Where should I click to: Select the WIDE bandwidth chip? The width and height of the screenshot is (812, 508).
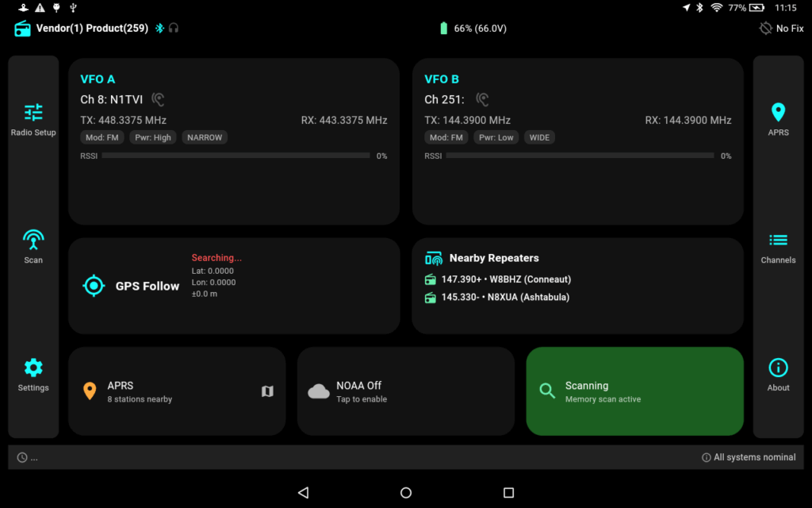[539, 137]
